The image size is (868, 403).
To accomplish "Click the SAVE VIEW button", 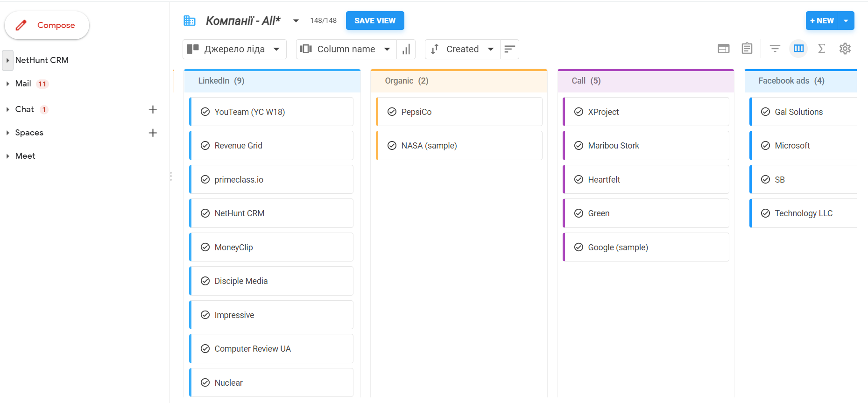I will (x=374, y=21).
